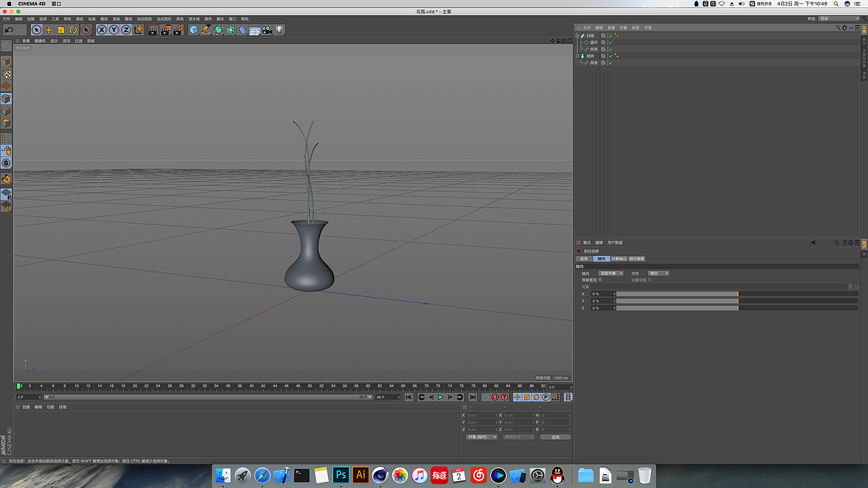The width and height of the screenshot is (868, 488).
Task: Open the 对象 (相对) coordinate dropdown
Action: pos(482,437)
